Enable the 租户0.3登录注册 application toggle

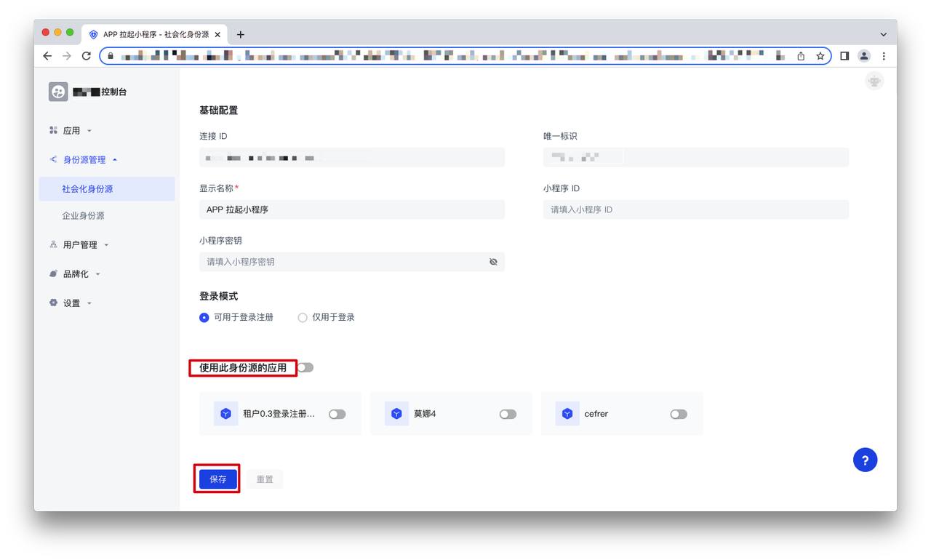[337, 414]
